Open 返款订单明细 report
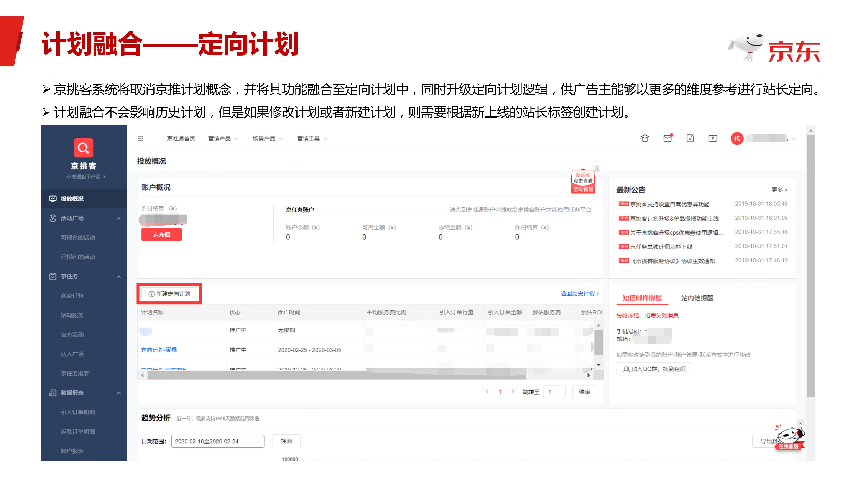 (78, 432)
